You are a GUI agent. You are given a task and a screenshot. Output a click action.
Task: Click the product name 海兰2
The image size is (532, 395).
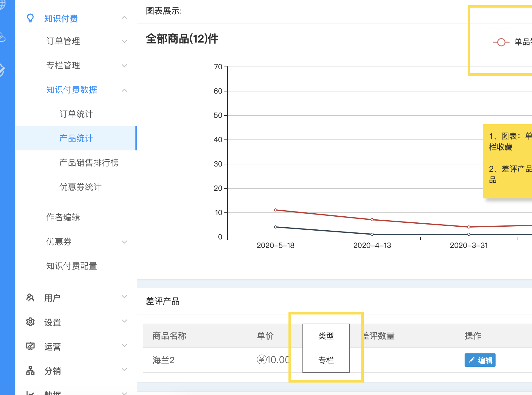click(x=163, y=360)
